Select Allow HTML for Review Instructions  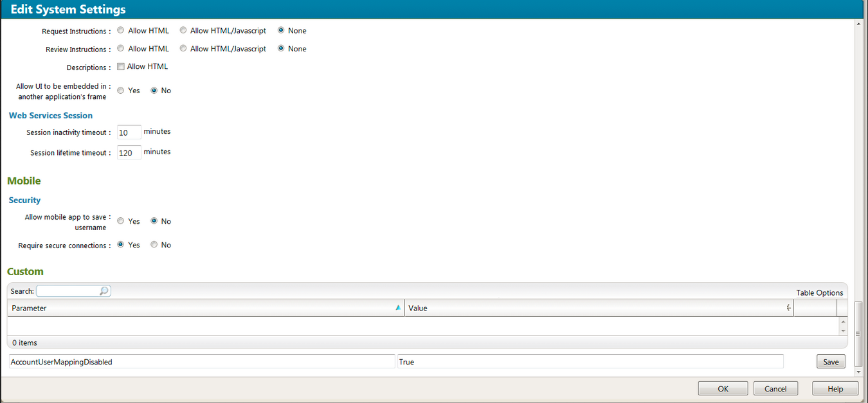point(121,49)
